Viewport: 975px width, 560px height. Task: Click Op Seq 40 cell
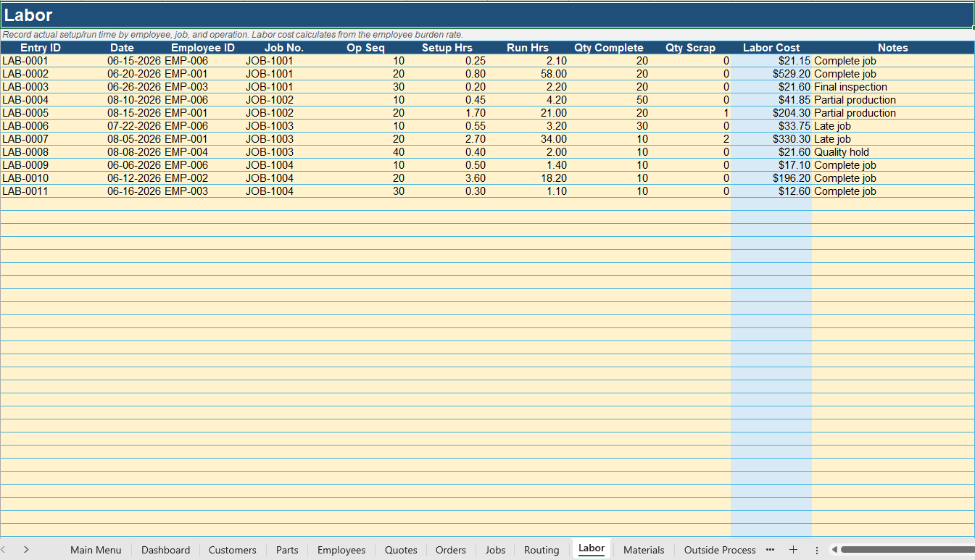click(x=365, y=152)
